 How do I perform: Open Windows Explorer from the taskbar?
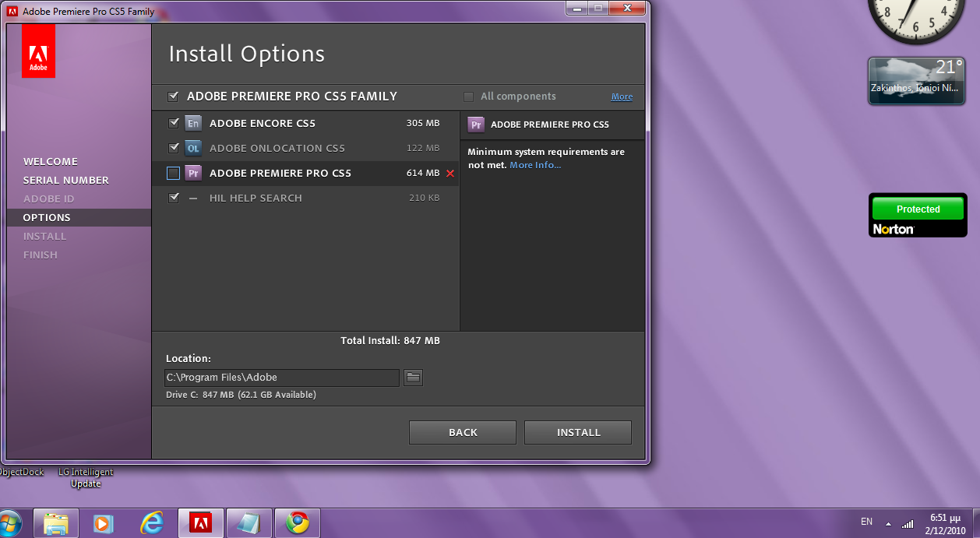tap(56, 523)
